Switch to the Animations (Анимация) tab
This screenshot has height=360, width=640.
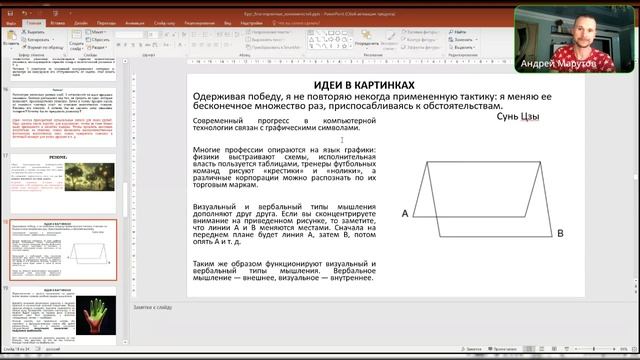point(135,23)
